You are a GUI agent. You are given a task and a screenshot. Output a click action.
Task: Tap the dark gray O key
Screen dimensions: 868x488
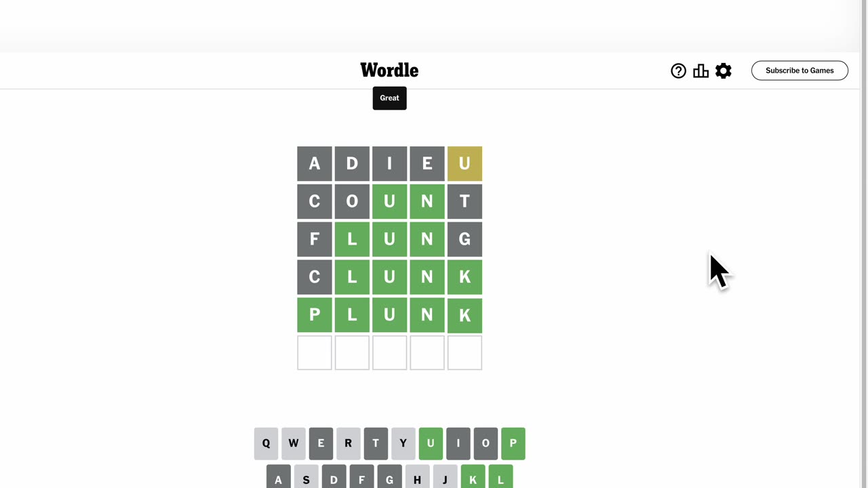[486, 443]
